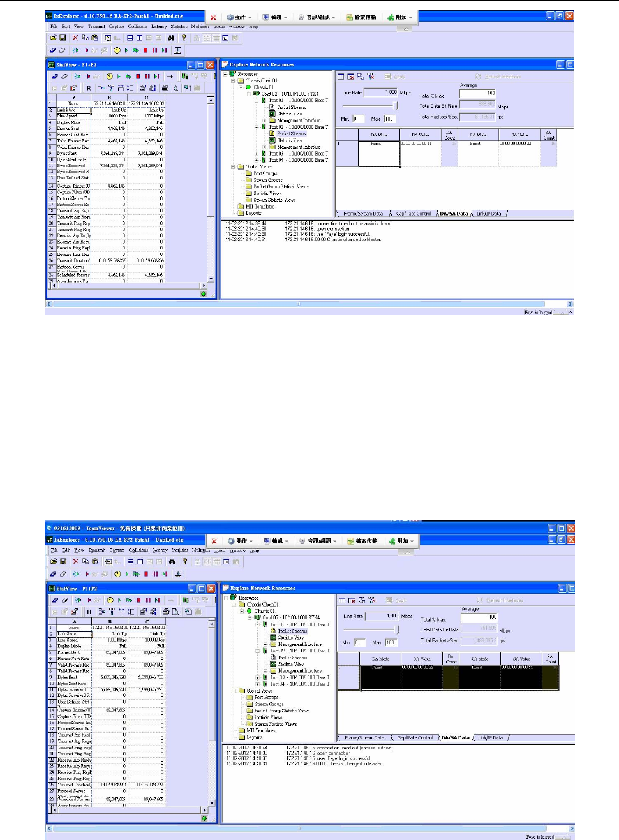Click printer icon in first screenshot's StatView toolbar

point(165,88)
